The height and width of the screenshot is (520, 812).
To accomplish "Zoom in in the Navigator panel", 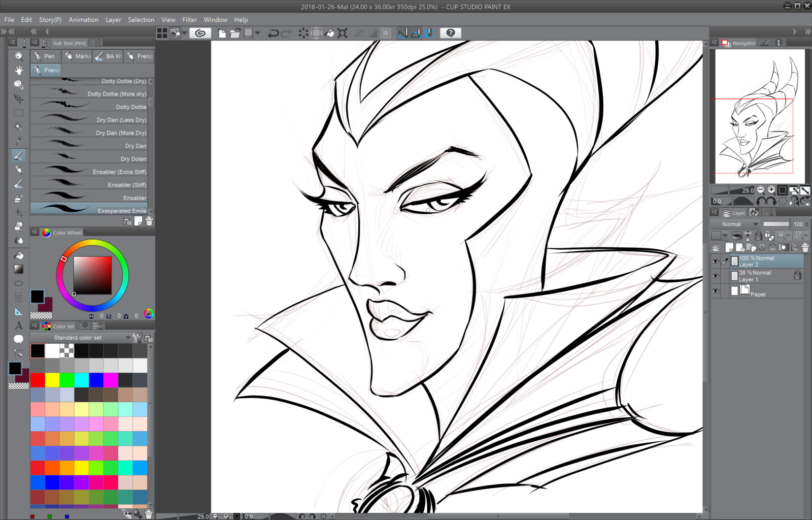I will 771,190.
